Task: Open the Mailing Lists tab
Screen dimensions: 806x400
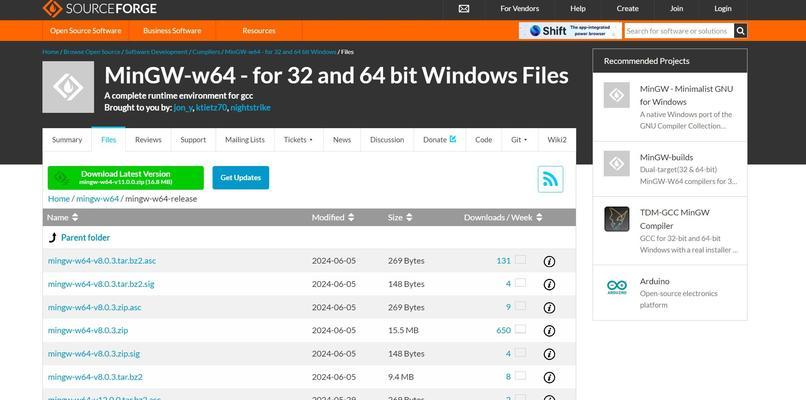Action: [245, 140]
